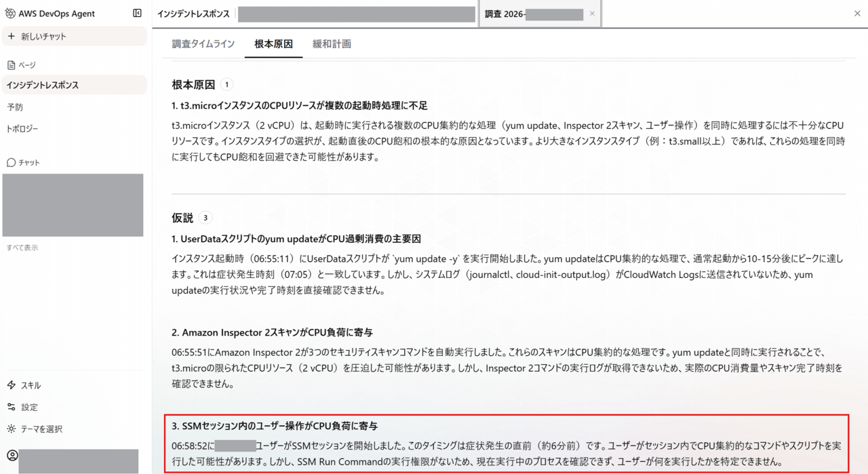Viewport: 868px width, 474px height.
Task: Open 予防 page in the sidebar
Action: pos(15,107)
